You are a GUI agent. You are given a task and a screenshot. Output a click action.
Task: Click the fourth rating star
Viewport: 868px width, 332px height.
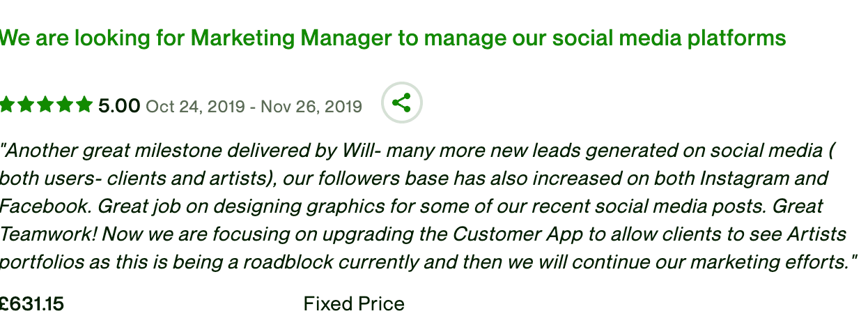65,105
